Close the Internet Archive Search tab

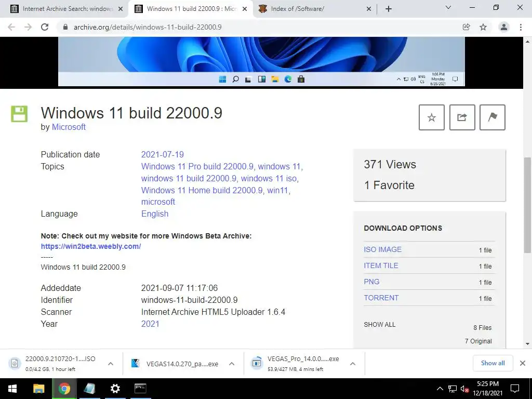[121, 9]
